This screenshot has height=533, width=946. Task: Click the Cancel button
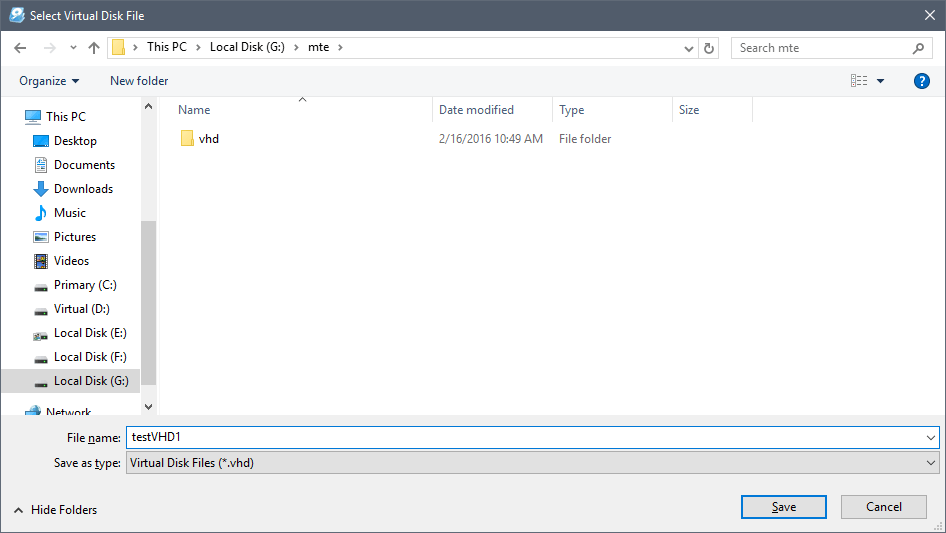[x=884, y=507]
